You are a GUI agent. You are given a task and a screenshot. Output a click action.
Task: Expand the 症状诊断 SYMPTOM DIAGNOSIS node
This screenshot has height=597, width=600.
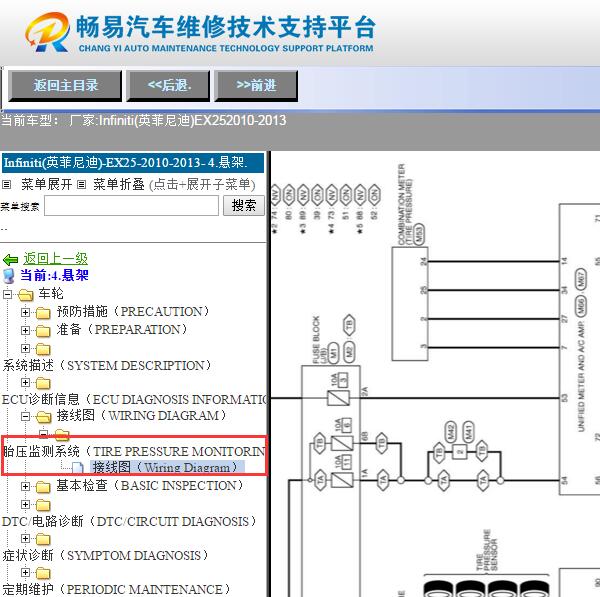click(x=25, y=538)
